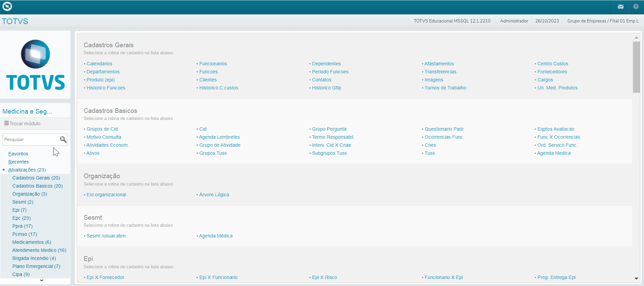Open the Afastamentos link
Viewport: 644px width, 286px height.
point(439,64)
